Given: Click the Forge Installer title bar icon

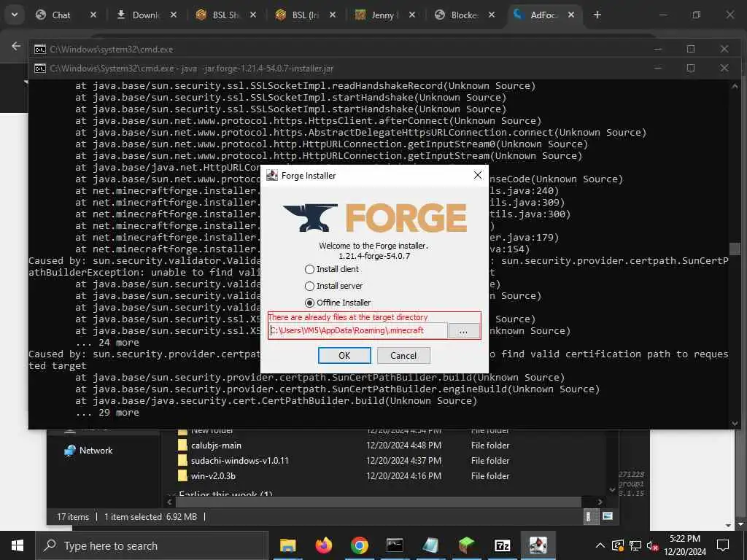Looking at the screenshot, I should point(272,175).
